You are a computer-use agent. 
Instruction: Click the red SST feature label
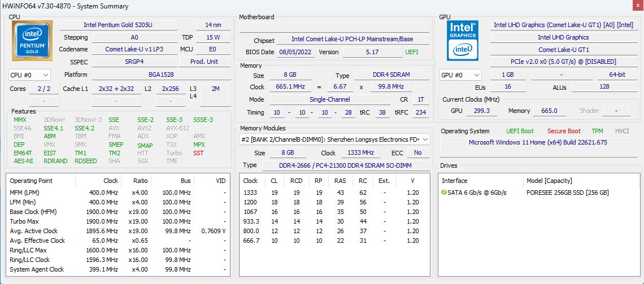pos(198,153)
